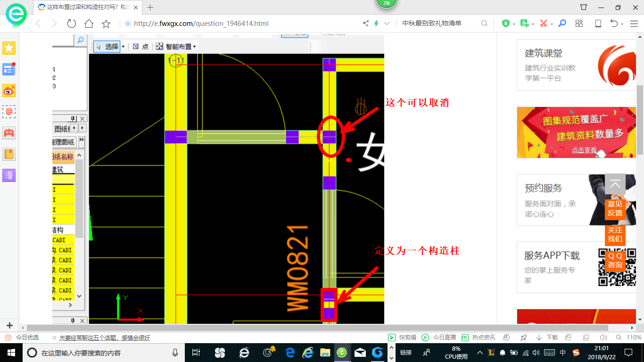
Task: Click the search magnifier icon
Action: pyautogui.click(x=484, y=24)
